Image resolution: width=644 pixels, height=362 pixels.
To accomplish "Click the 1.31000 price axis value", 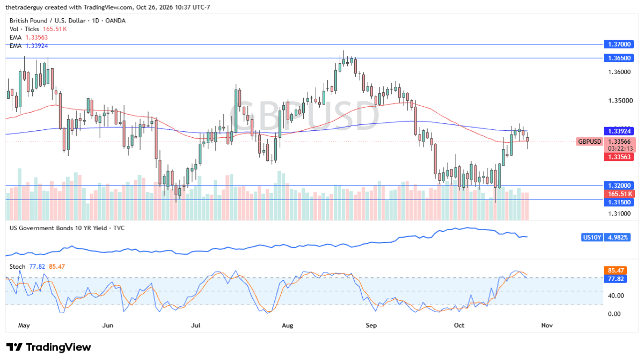I will [x=619, y=214].
